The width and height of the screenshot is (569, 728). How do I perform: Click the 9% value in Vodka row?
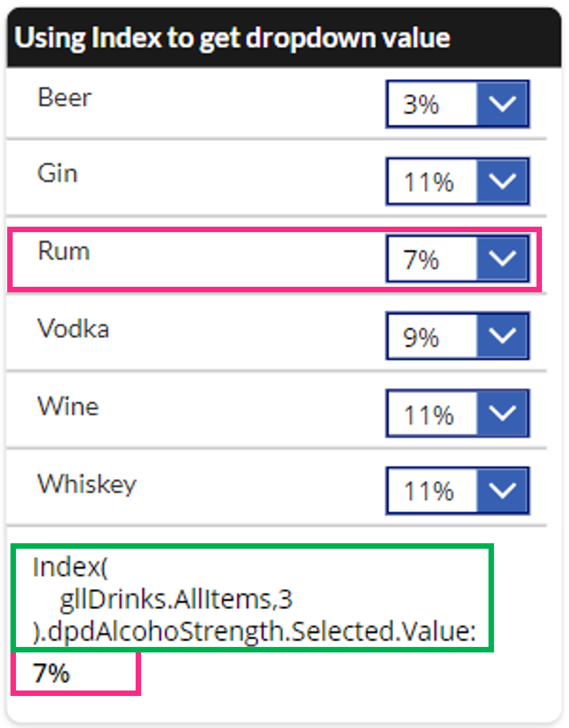point(421,336)
